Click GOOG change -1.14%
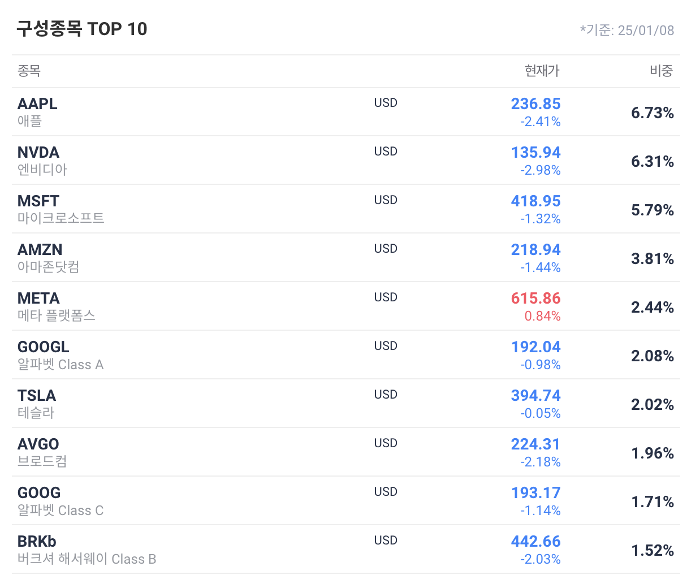This screenshot has height=588, width=700. [x=541, y=511]
